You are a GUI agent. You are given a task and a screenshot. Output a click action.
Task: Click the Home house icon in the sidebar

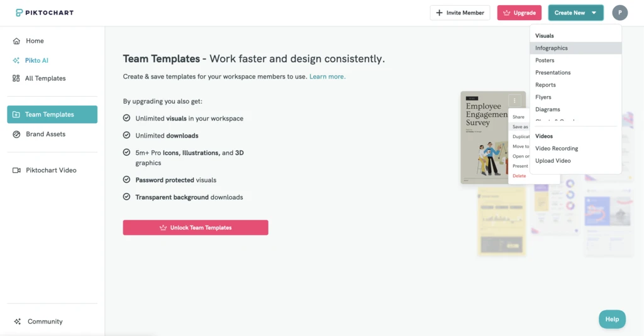(16, 41)
